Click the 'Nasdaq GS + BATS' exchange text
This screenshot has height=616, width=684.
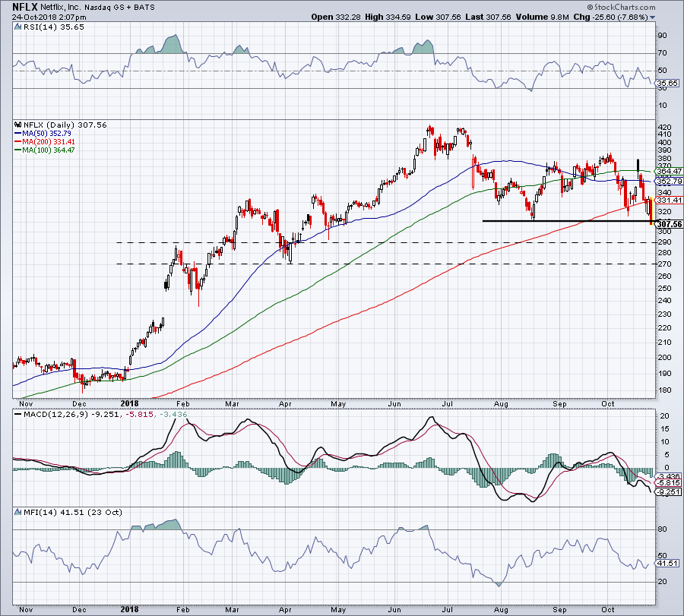coord(119,8)
